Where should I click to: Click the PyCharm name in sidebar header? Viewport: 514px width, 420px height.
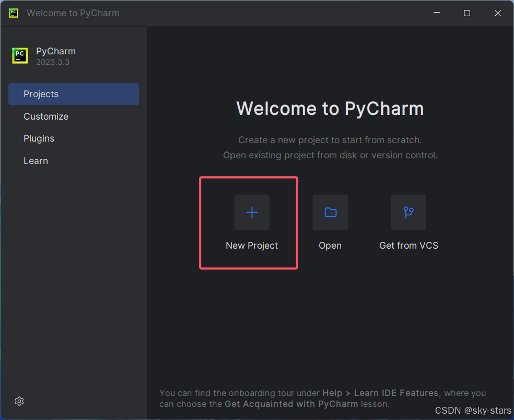pos(56,52)
